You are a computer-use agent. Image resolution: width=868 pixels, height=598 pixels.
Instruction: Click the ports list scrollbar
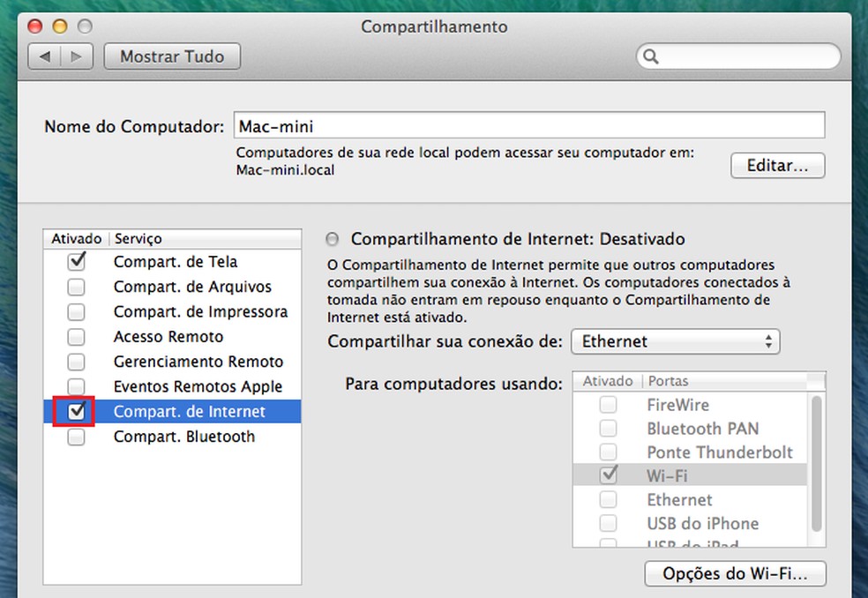click(817, 464)
